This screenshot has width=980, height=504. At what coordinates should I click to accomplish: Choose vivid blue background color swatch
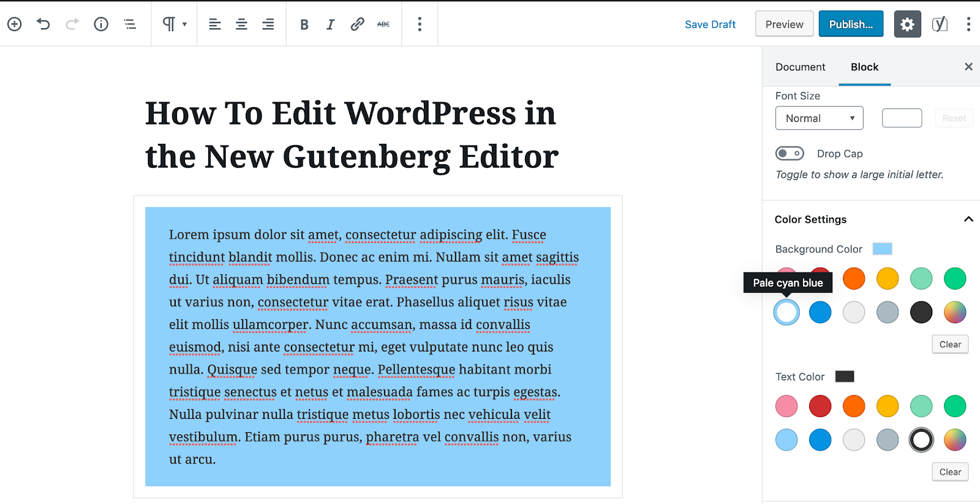[x=820, y=312]
